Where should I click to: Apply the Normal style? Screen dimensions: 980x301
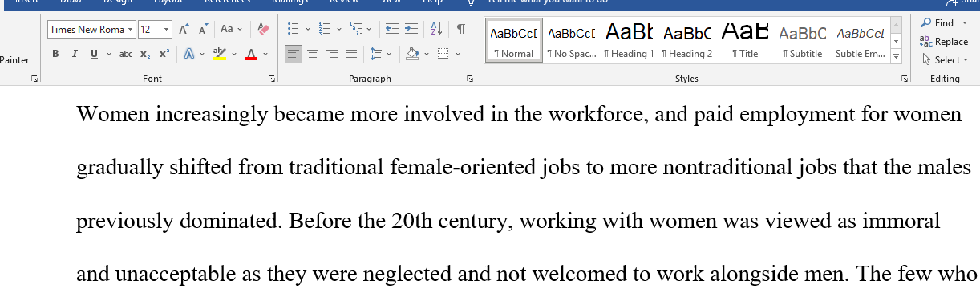[x=513, y=40]
